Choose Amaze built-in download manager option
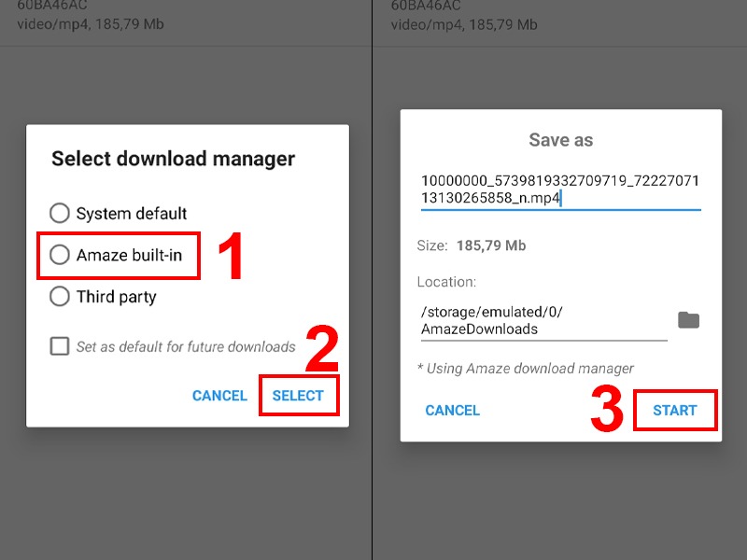Viewport: 747px width, 560px height. 60,255
